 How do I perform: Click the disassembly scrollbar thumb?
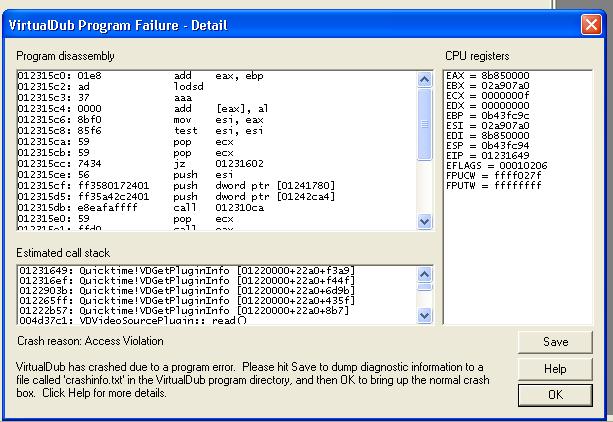[x=424, y=124]
